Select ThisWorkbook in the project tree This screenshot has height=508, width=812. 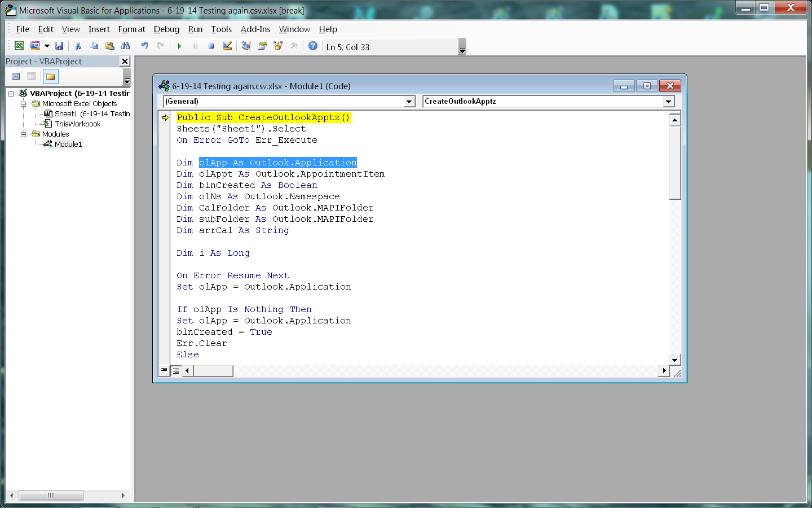(x=78, y=124)
